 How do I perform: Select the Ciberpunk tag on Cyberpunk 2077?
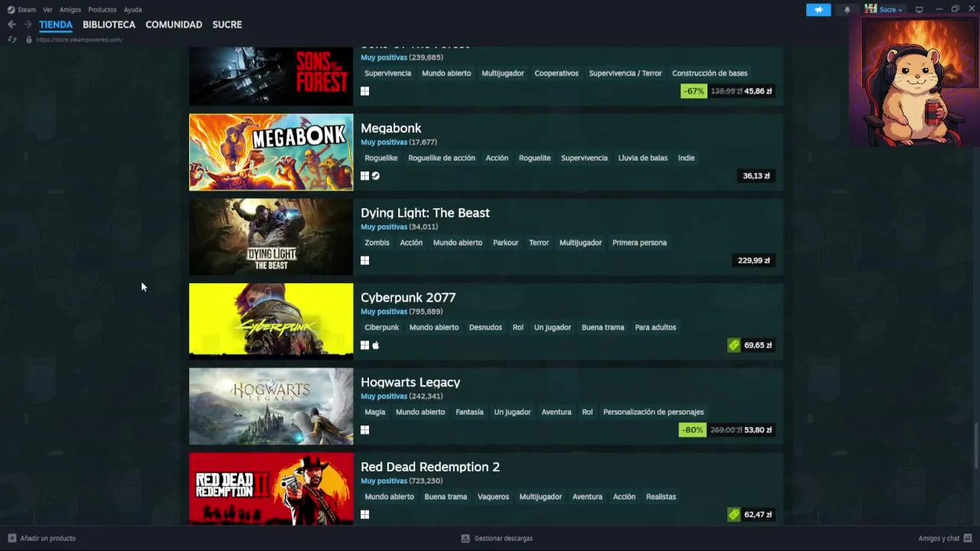coord(381,328)
